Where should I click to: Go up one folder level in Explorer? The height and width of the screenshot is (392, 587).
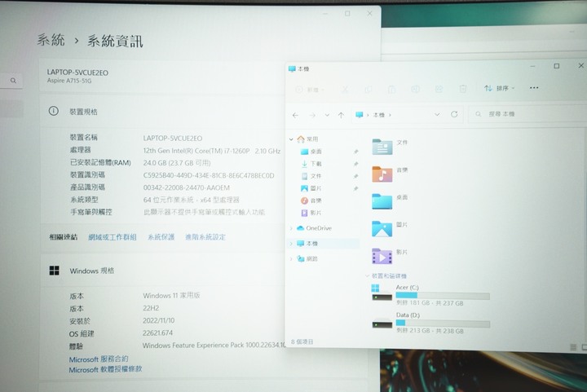[341, 115]
